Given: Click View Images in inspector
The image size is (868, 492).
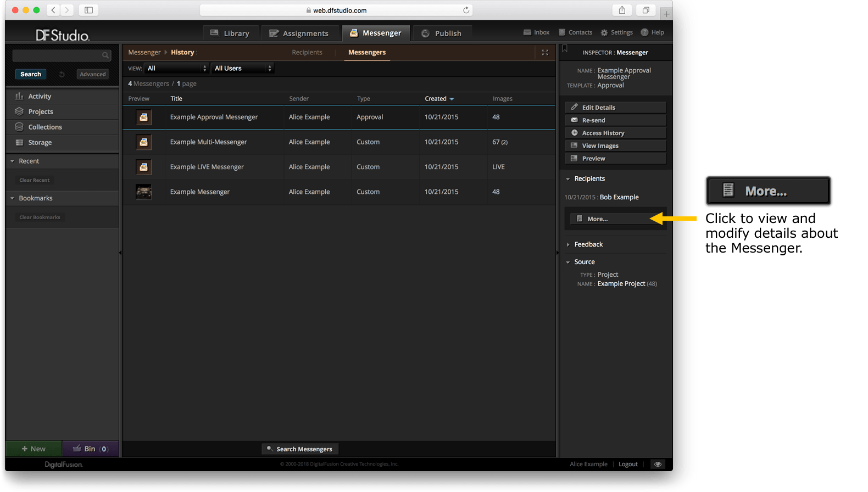Looking at the screenshot, I should (615, 146).
